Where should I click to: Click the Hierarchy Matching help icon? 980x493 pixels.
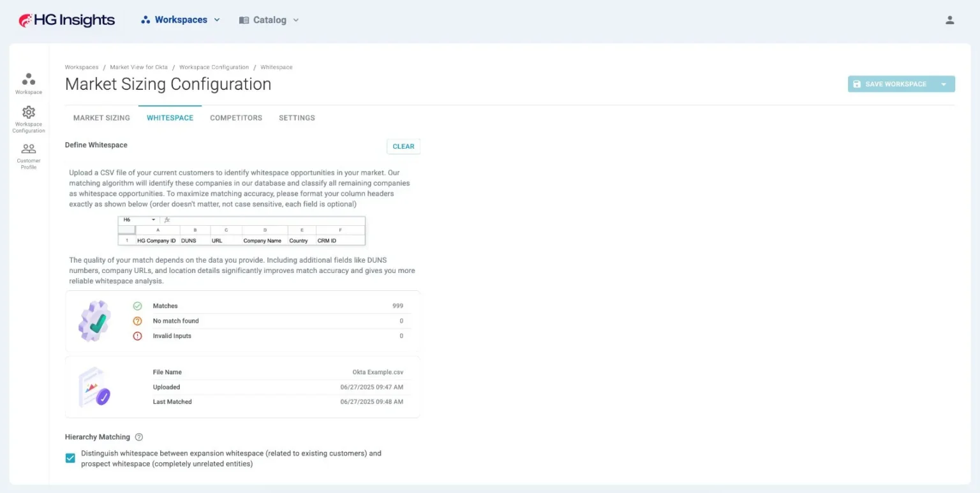(x=139, y=437)
